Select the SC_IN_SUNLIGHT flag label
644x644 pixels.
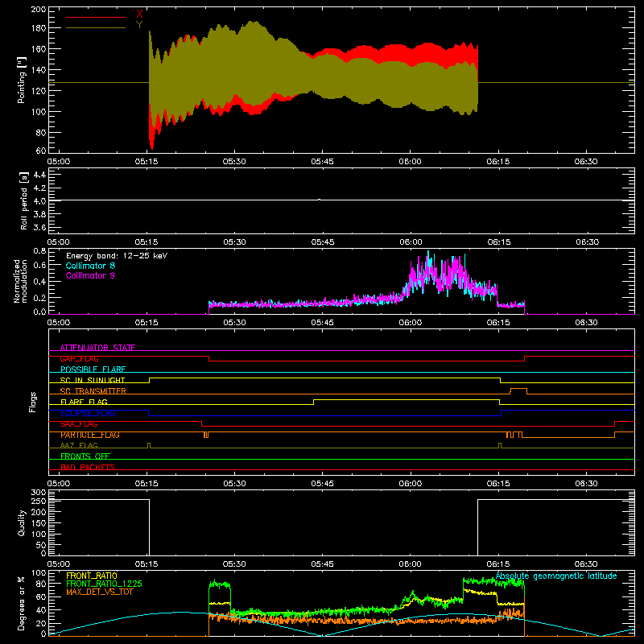(x=93, y=380)
